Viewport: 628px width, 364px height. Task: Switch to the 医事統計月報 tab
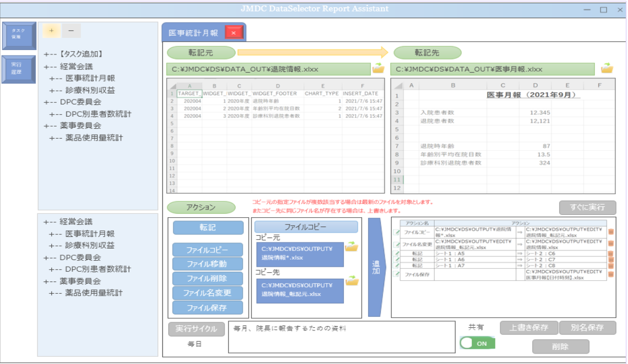(x=193, y=33)
